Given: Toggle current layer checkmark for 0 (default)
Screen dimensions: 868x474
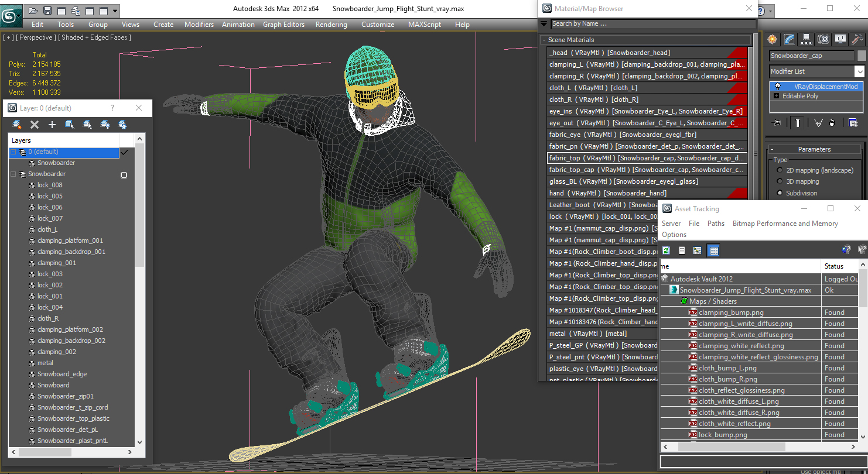Looking at the screenshot, I should [x=124, y=152].
